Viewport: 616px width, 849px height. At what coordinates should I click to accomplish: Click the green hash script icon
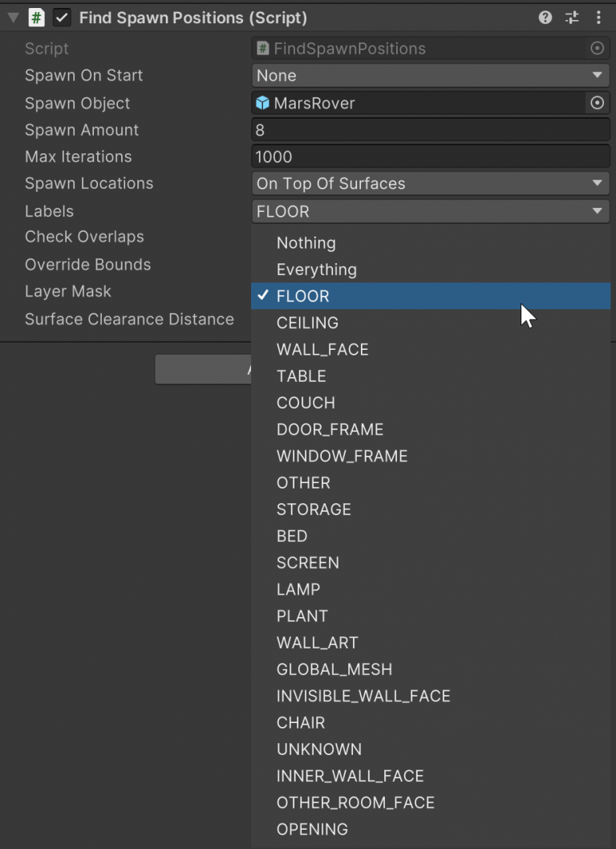36,18
